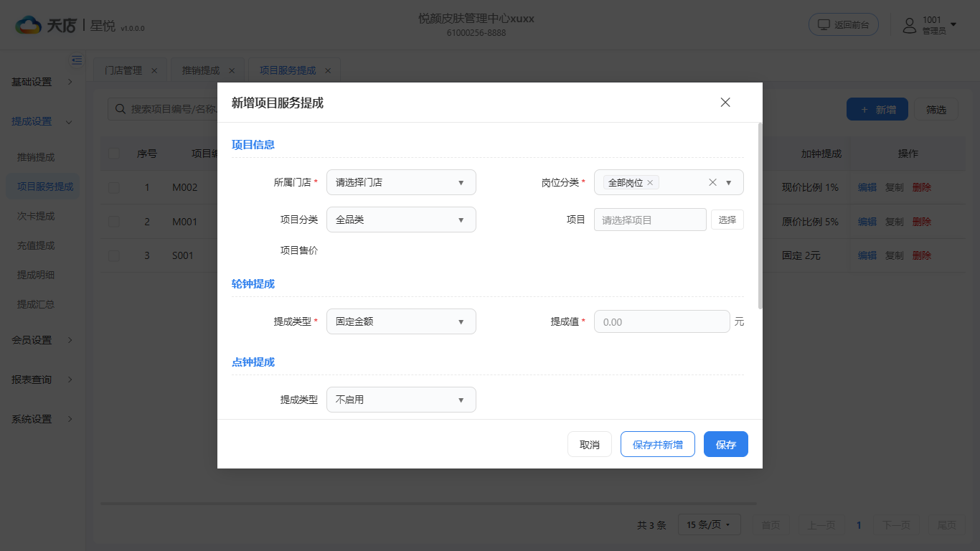Image resolution: width=980 pixels, height=551 pixels.
Task: Click the 选择 button beside 项目
Action: coord(727,220)
